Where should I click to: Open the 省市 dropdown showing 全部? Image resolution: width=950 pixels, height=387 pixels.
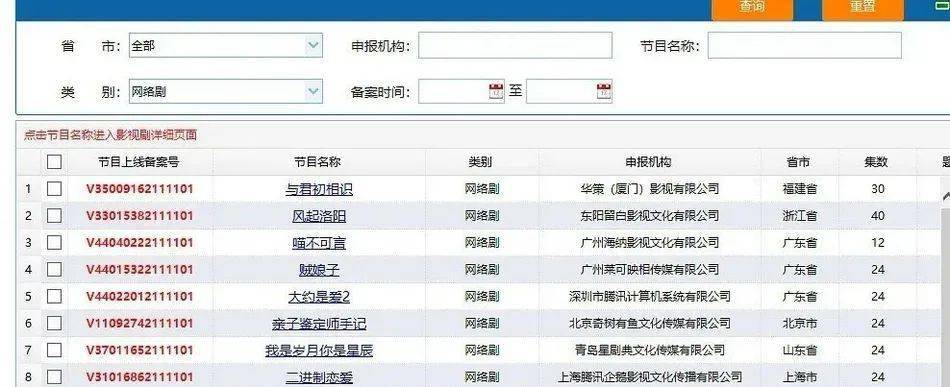click(225, 45)
